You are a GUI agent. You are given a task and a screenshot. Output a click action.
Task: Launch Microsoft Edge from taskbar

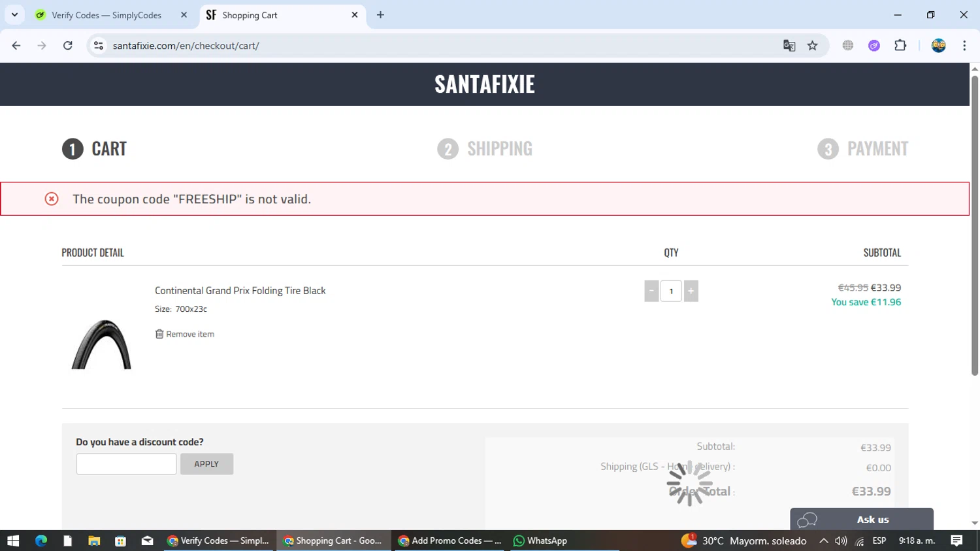[x=41, y=541]
